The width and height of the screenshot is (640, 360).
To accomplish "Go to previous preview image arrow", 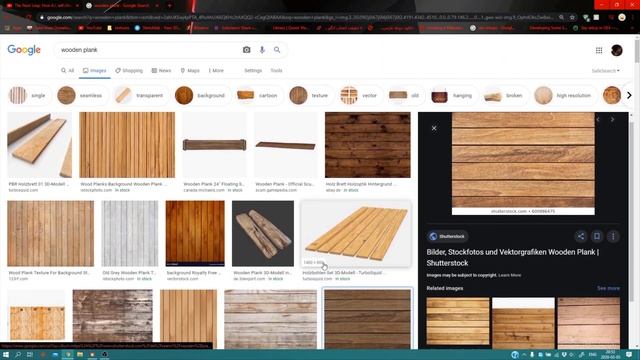I will tap(598, 120).
